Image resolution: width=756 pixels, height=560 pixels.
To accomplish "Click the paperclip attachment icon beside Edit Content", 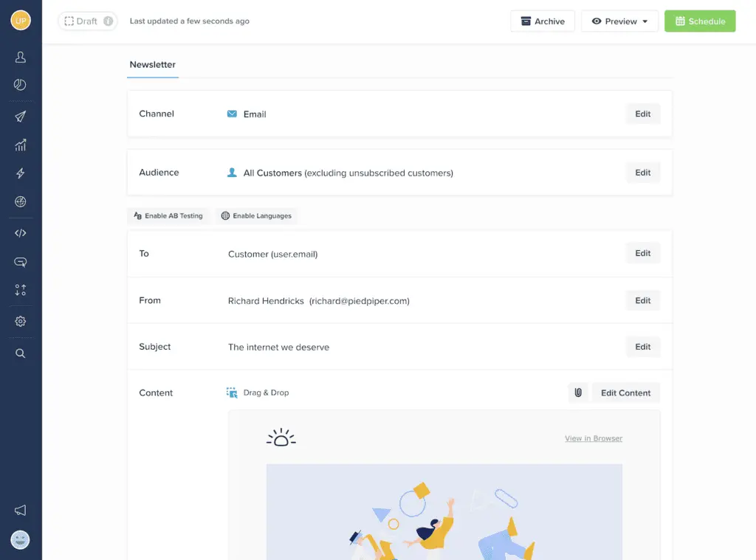I will tap(578, 393).
